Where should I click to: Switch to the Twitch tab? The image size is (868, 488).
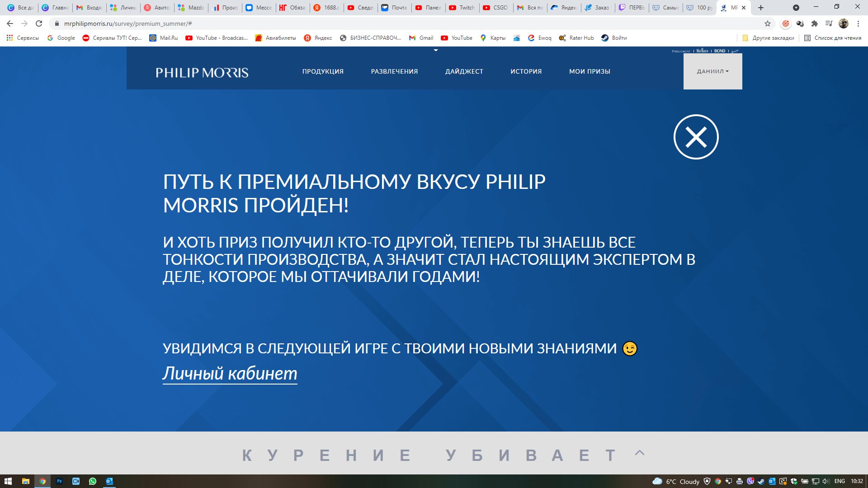pos(462,8)
